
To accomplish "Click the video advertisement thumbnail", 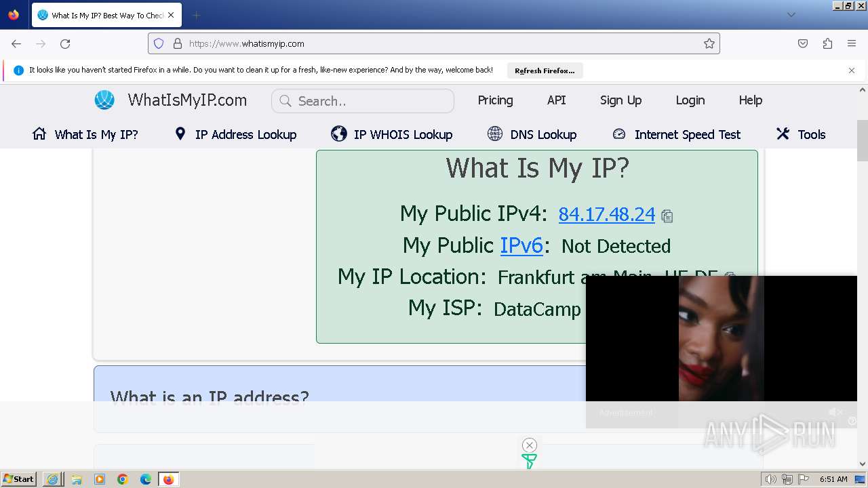I will pos(722,339).
